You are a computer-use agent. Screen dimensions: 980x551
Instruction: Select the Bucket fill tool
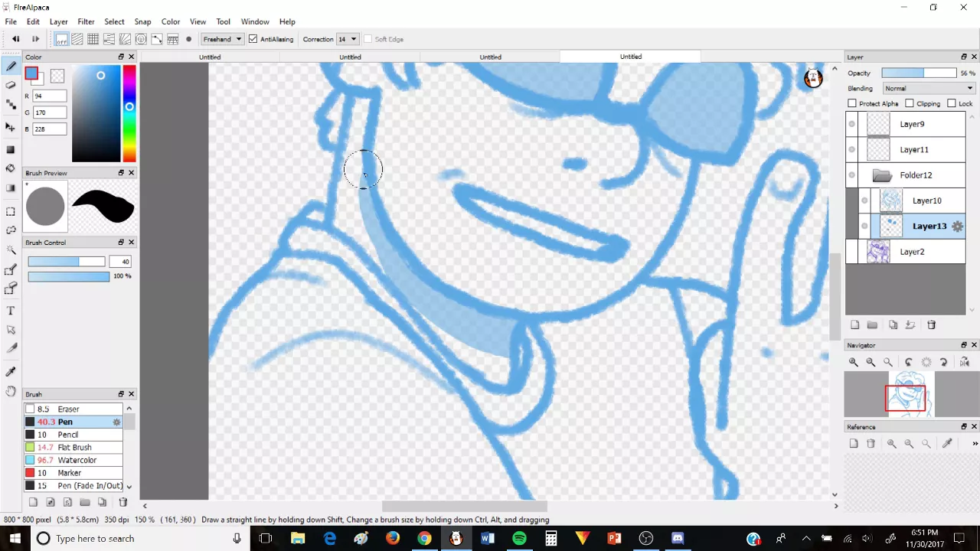click(11, 168)
